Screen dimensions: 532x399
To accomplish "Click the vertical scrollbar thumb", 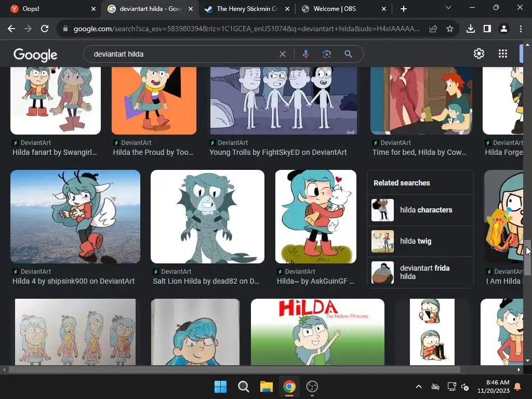I will (528, 257).
